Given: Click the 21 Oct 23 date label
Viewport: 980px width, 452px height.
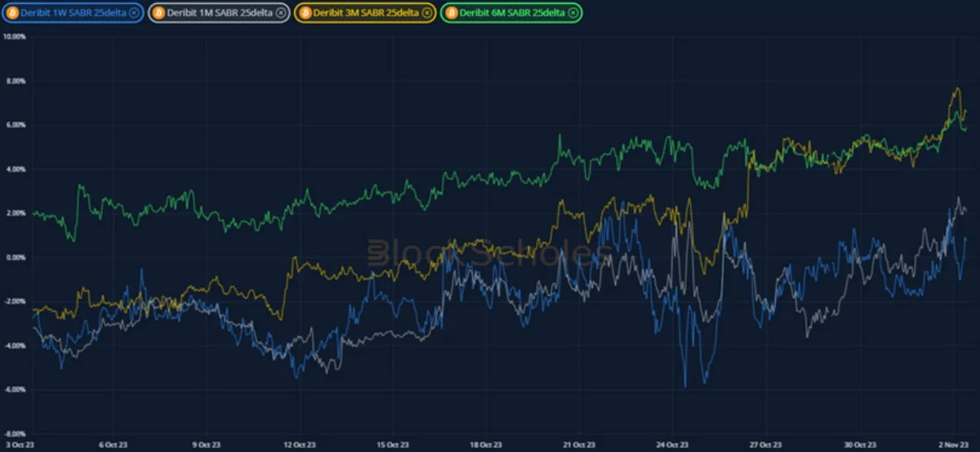Looking at the screenshot, I should click(579, 445).
